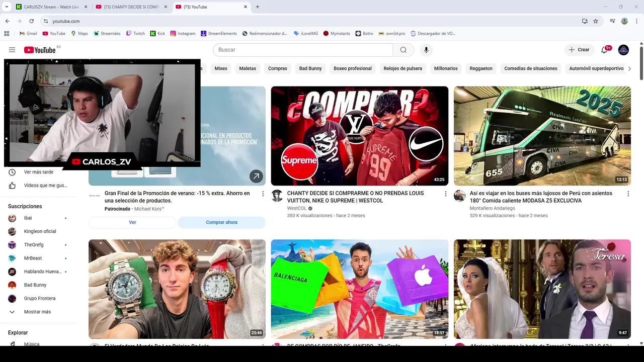This screenshot has height=362, width=644.
Task: Open the MrBeast subscription channel
Action: [x=38, y=258]
